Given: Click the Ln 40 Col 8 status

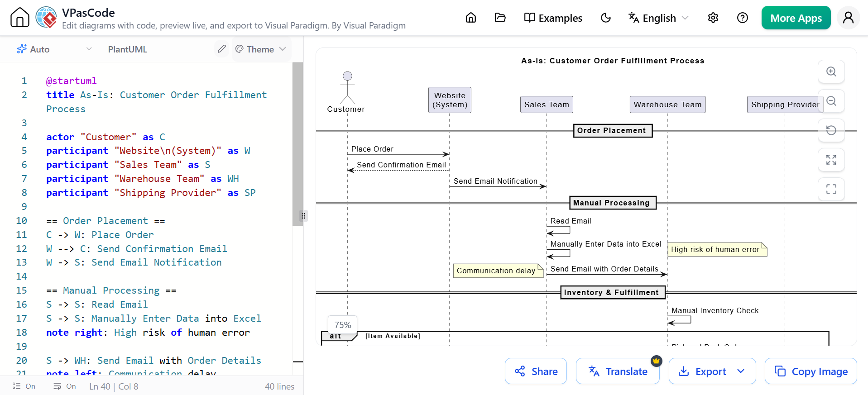Looking at the screenshot, I should [x=114, y=386].
